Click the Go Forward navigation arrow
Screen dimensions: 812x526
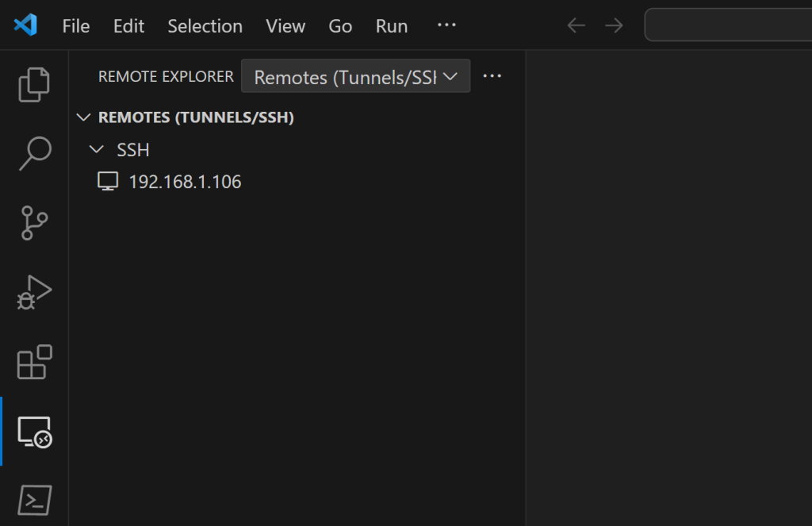[x=613, y=25]
